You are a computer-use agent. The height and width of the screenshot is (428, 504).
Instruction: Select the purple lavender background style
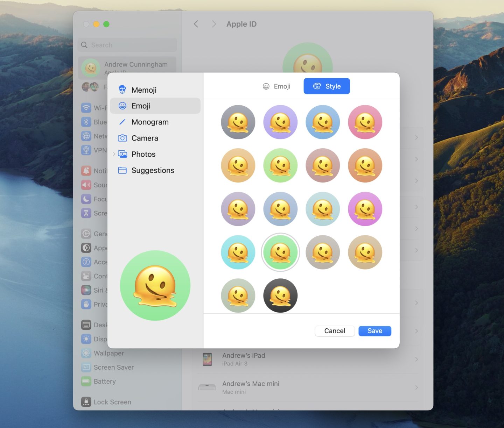tap(280, 122)
